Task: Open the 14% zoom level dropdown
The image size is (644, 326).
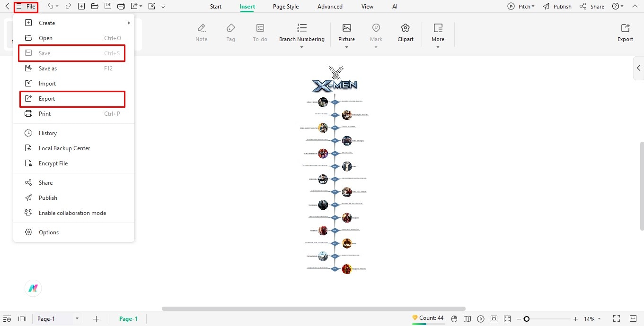Action: click(600, 319)
